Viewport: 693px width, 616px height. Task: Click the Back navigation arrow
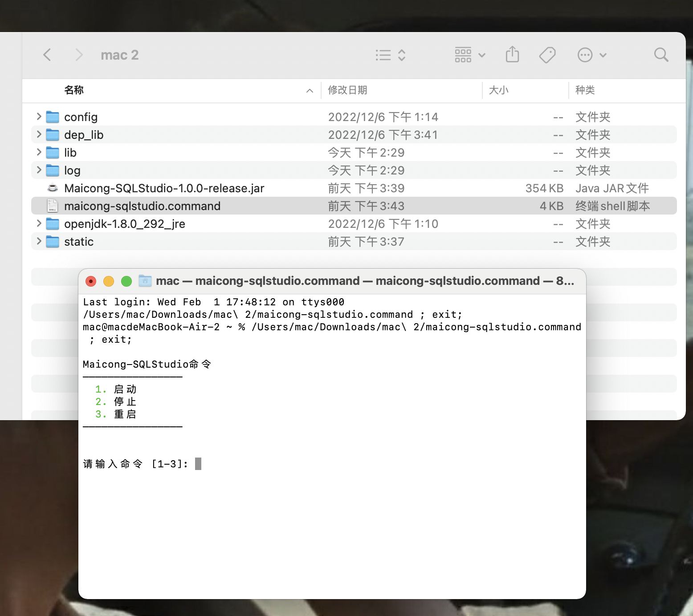47,54
